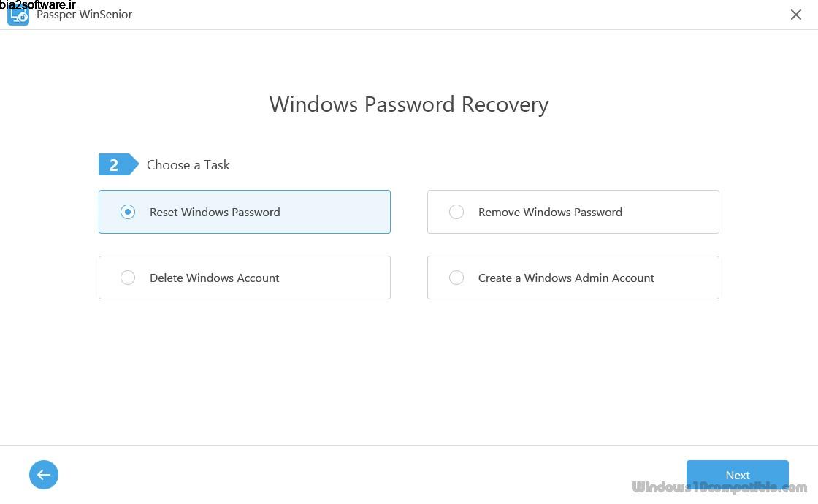Close the Passper WinSenior window

click(796, 15)
